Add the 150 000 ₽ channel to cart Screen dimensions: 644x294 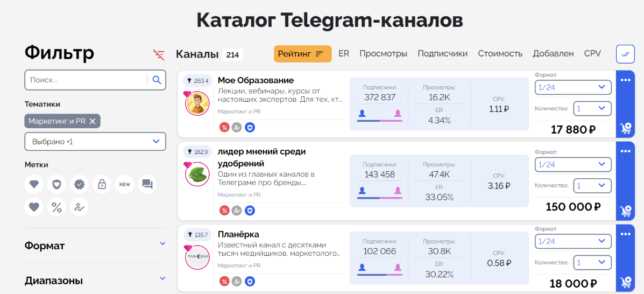click(x=625, y=211)
